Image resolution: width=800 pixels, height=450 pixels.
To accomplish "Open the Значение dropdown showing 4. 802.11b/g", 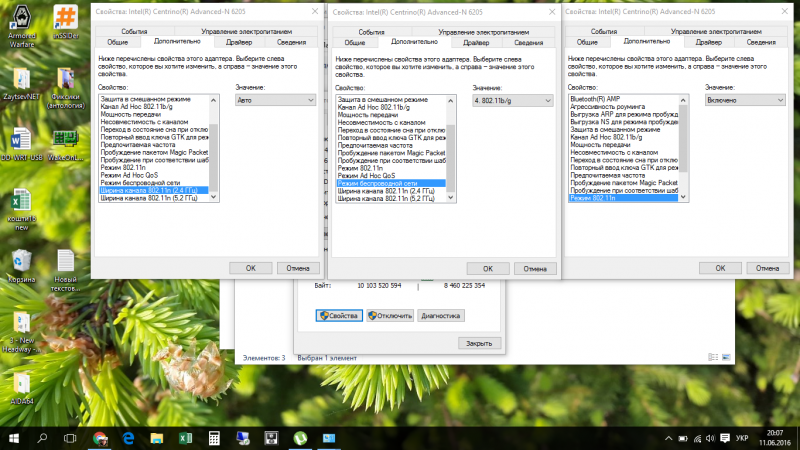I will (x=512, y=100).
